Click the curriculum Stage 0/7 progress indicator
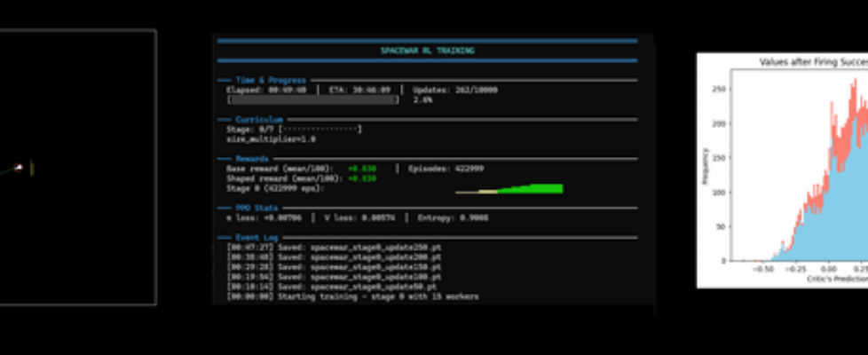 pos(295,129)
